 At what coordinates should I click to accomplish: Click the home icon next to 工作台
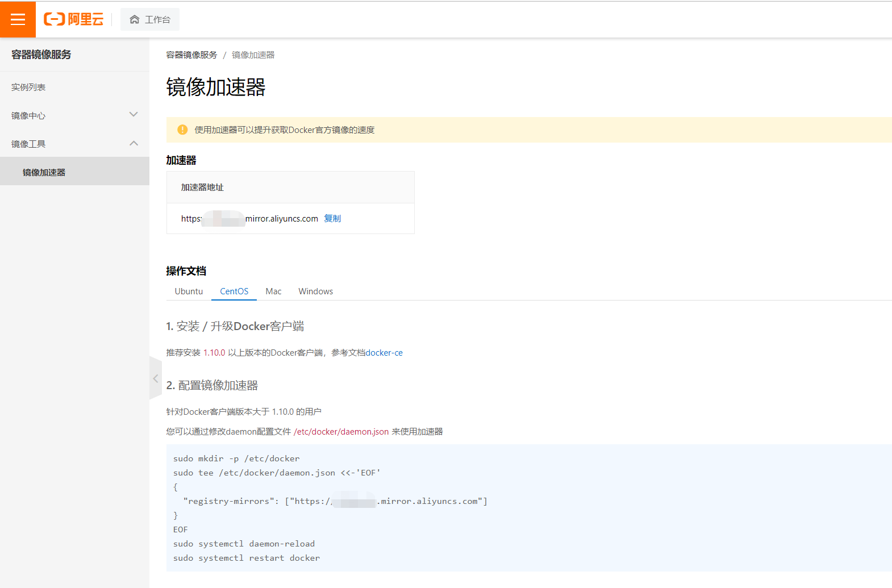(x=135, y=19)
